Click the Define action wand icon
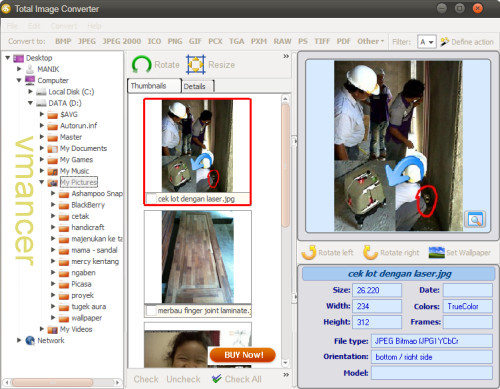 click(444, 42)
